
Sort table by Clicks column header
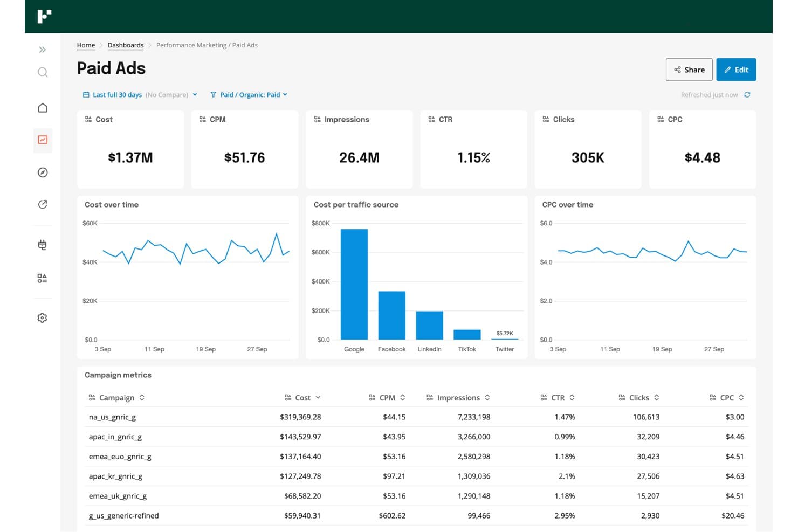639,398
